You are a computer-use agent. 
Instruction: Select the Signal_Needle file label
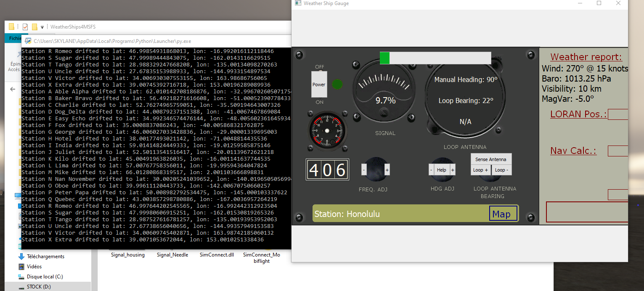coord(172,255)
